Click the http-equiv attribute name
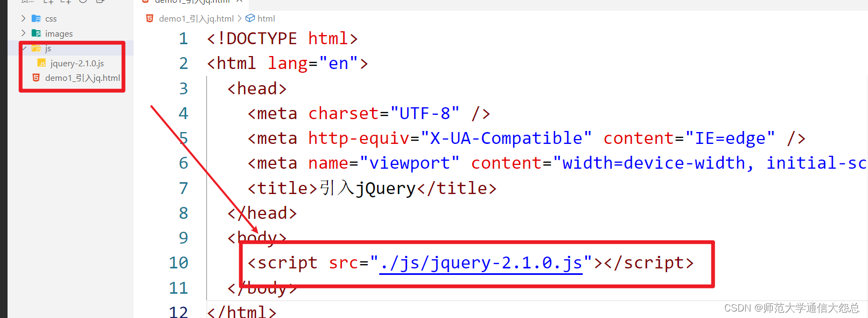 coord(359,138)
